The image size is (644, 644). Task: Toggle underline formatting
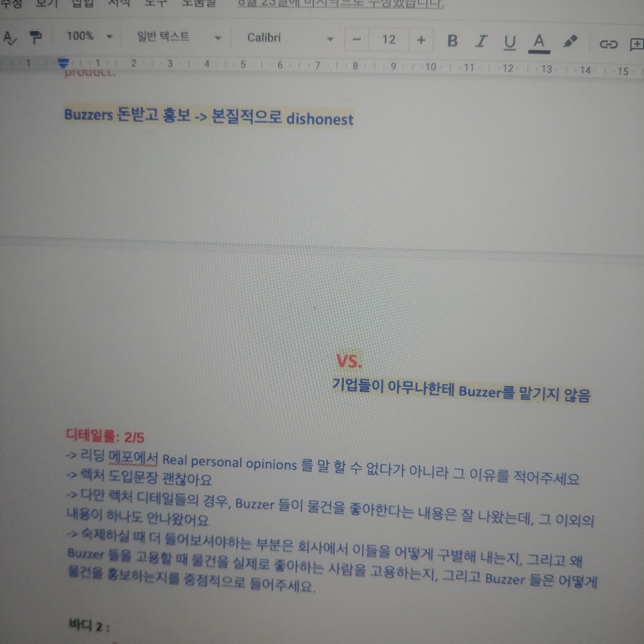[x=509, y=42]
